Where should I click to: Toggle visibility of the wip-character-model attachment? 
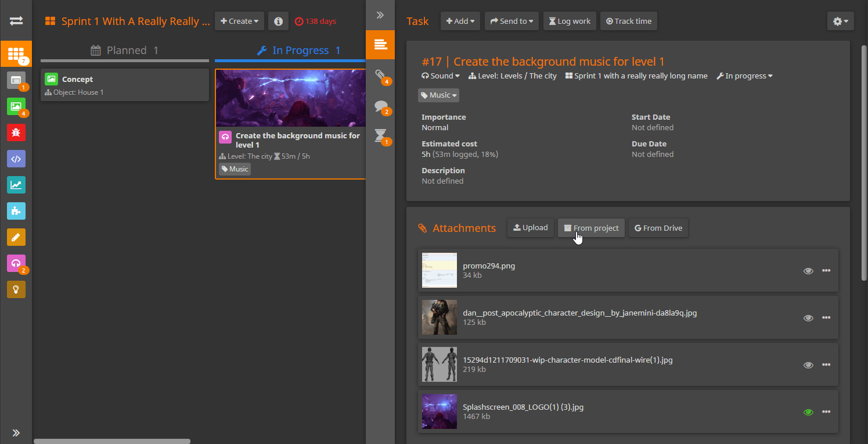(808, 365)
